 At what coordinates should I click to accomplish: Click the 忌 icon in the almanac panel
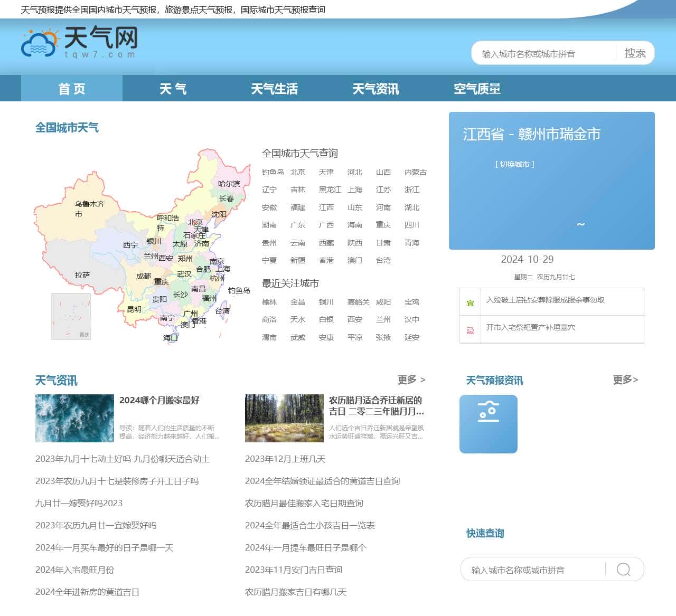(470, 329)
